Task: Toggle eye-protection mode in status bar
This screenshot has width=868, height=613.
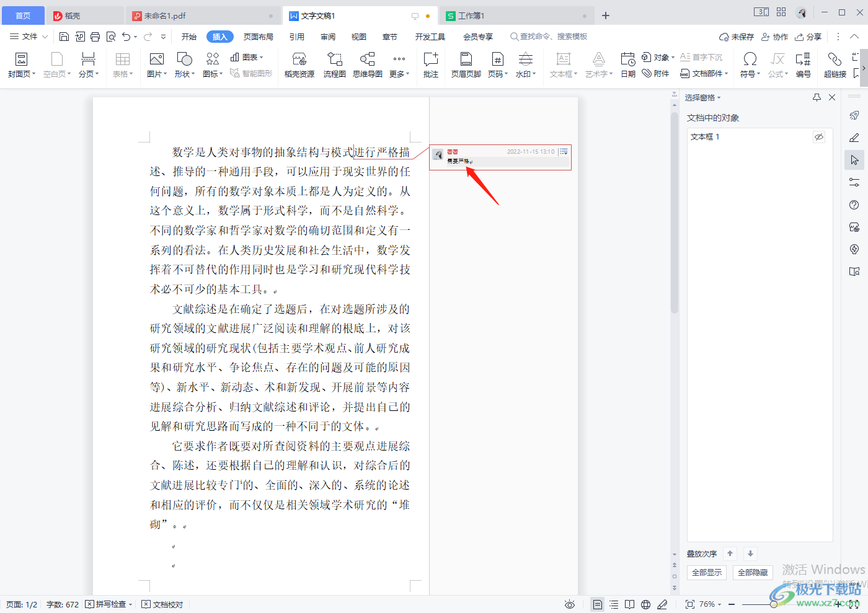Action: 570,604
